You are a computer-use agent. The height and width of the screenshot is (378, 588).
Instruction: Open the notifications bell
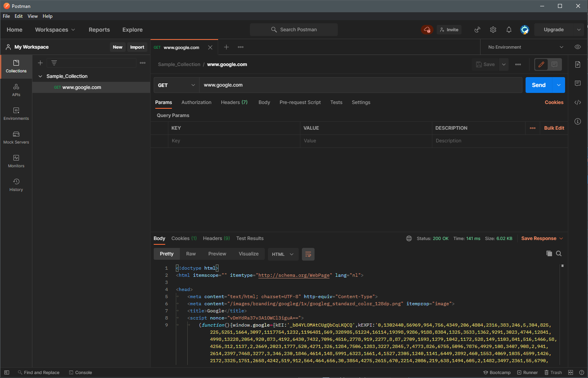509,30
